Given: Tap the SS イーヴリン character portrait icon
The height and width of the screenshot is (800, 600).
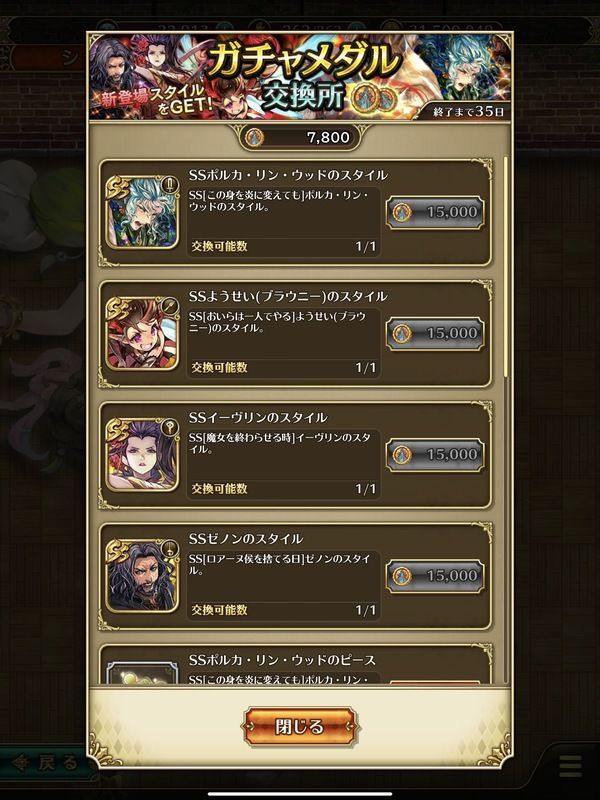Looking at the screenshot, I should [142, 455].
